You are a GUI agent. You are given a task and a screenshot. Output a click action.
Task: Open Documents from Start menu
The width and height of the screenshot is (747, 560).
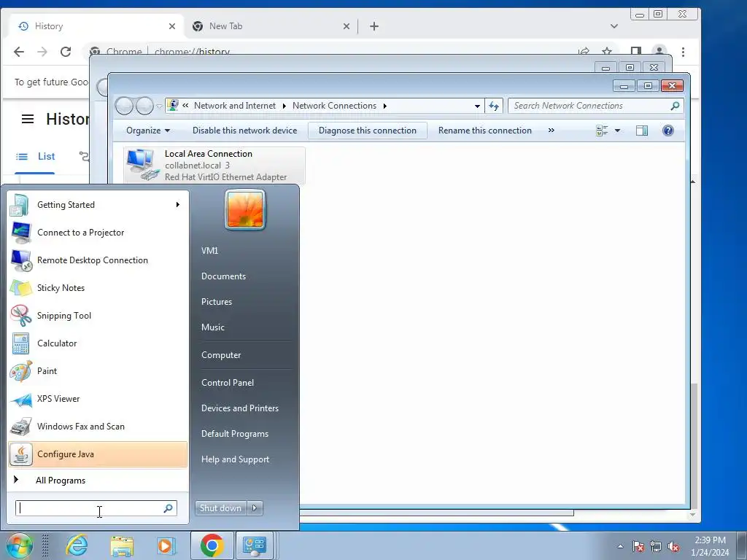(223, 276)
